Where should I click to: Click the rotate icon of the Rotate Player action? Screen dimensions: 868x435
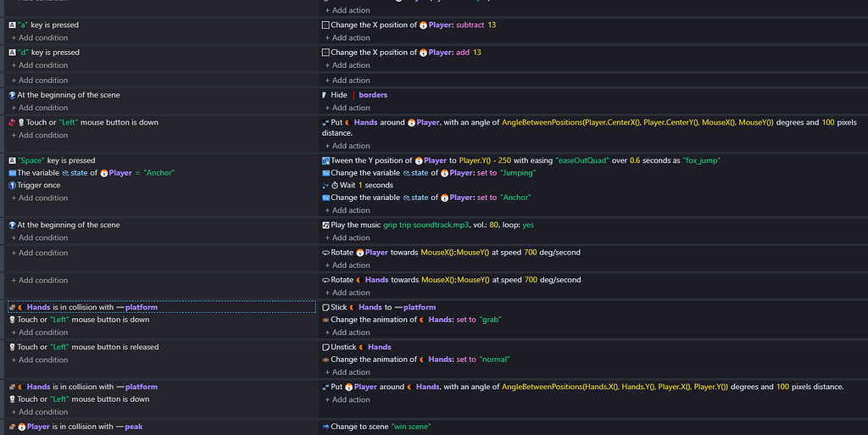point(325,253)
